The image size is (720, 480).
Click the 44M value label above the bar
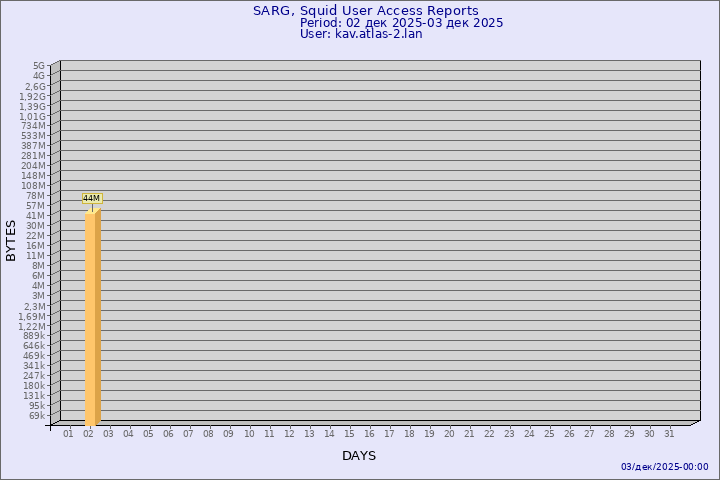click(91, 198)
